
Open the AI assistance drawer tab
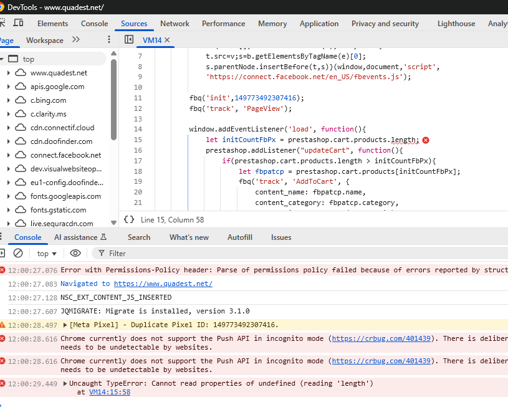pos(80,237)
